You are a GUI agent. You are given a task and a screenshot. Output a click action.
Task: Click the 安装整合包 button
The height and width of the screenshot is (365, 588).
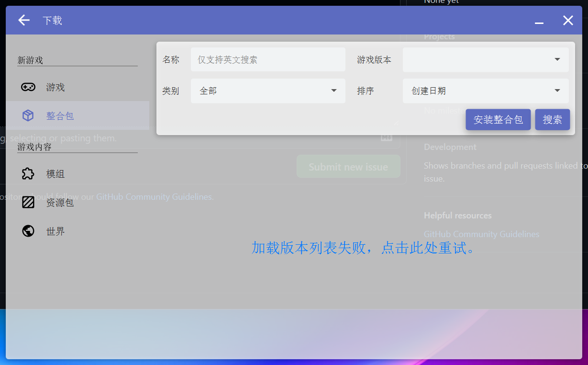click(498, 119)
